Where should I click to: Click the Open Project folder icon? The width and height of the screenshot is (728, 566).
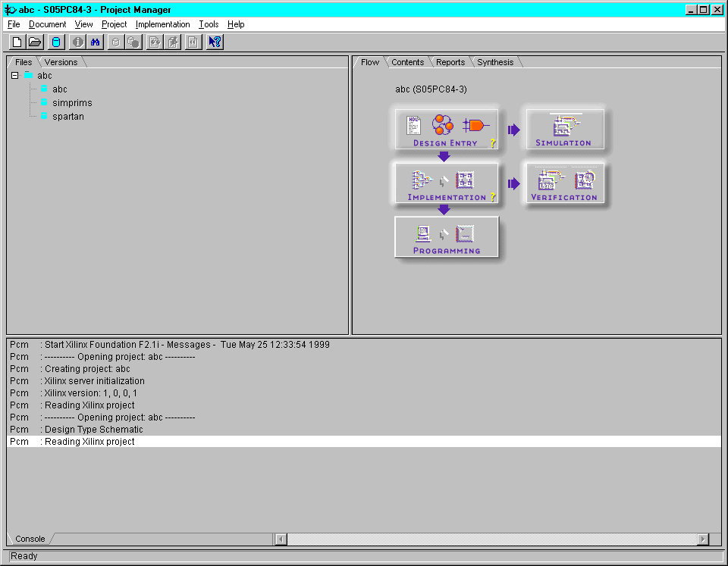click(35, 42)
